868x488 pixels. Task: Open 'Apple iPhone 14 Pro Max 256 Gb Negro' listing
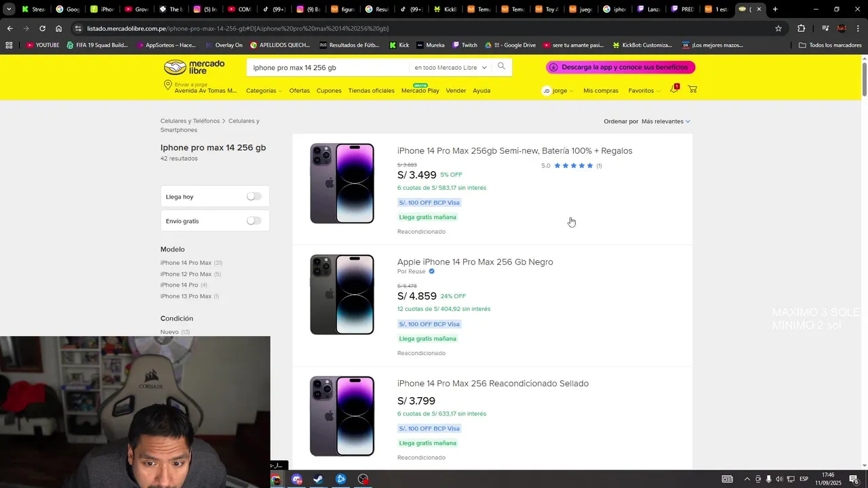pos(475,262)
